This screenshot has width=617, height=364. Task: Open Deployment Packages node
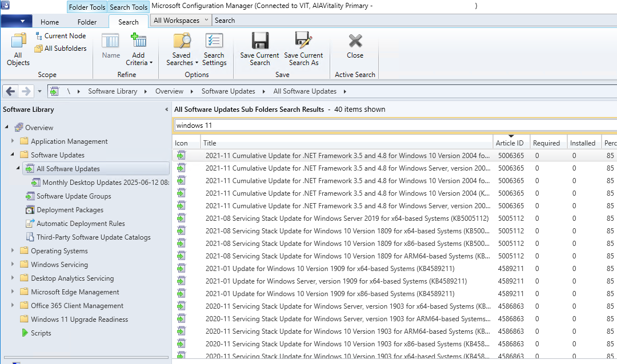point(70,209)
